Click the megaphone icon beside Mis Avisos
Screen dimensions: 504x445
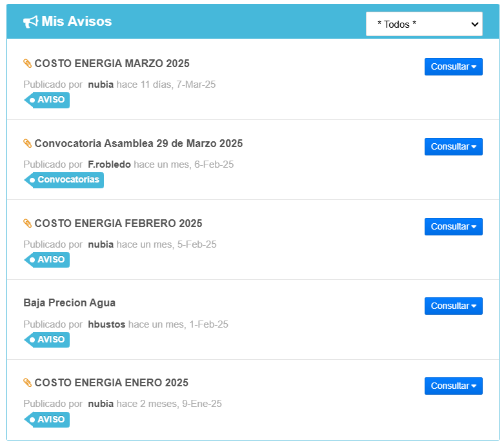pyautogui.click(x=30, y=22)
